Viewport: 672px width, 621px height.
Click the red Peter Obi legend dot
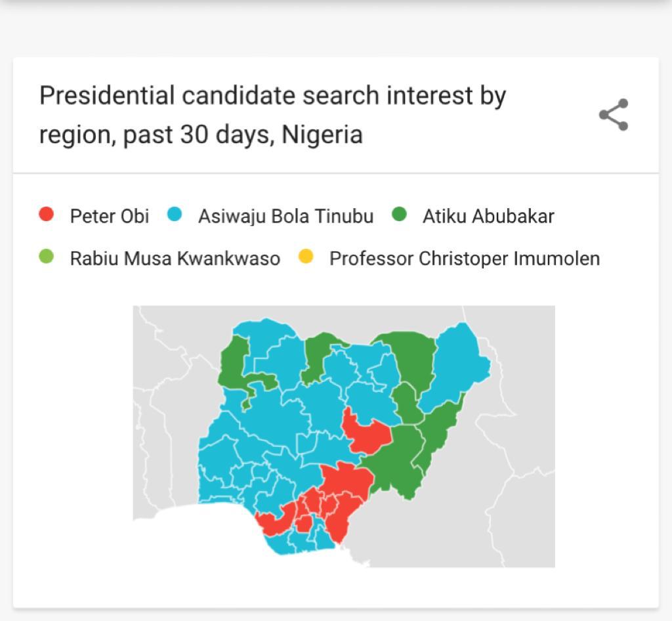(47, 214)
